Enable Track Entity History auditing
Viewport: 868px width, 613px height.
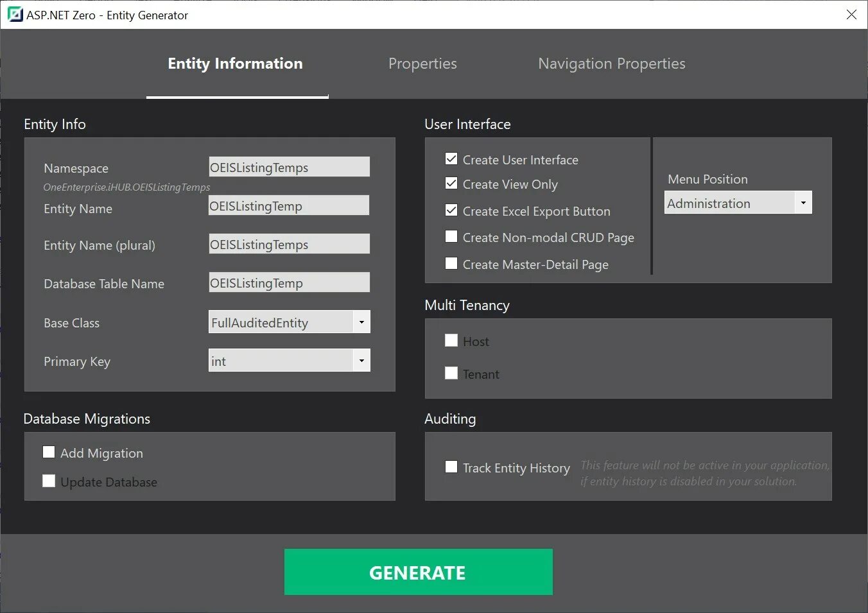tap(451, 467)
